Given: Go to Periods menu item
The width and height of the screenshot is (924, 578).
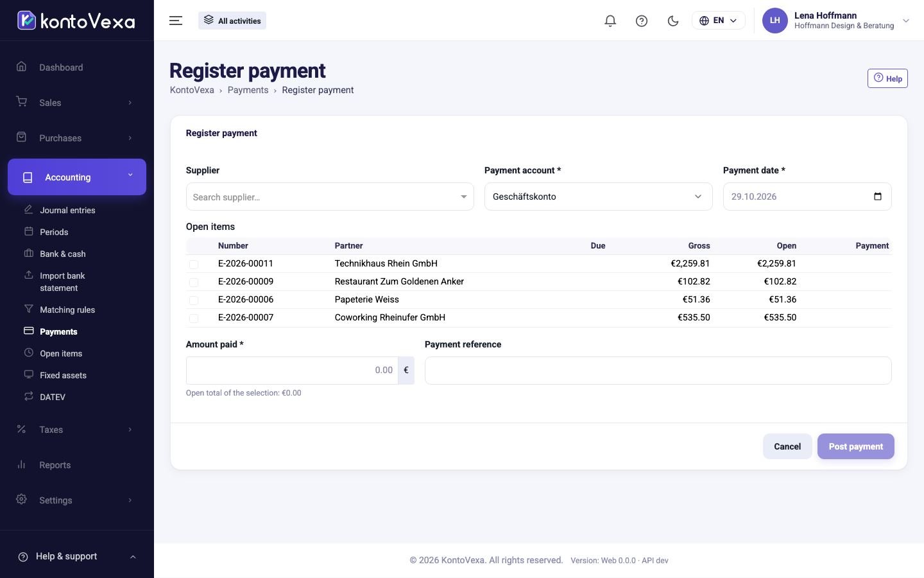Looking at the screenshot, I should click(54, 232).
